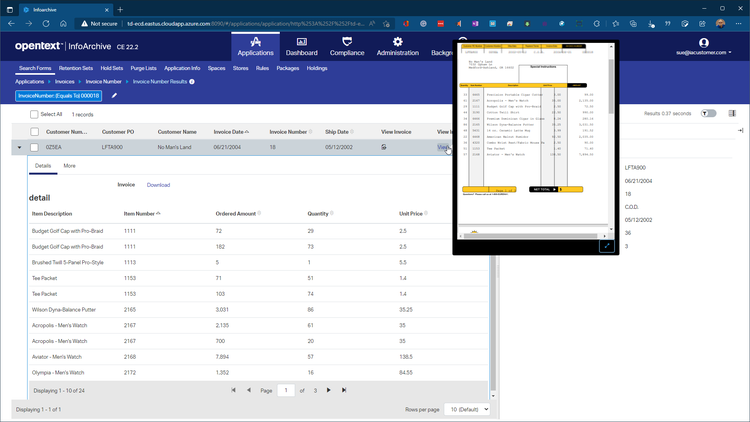Click the page number input field
This screenshot has width=750, height=422.
click(x=286, y=390)
